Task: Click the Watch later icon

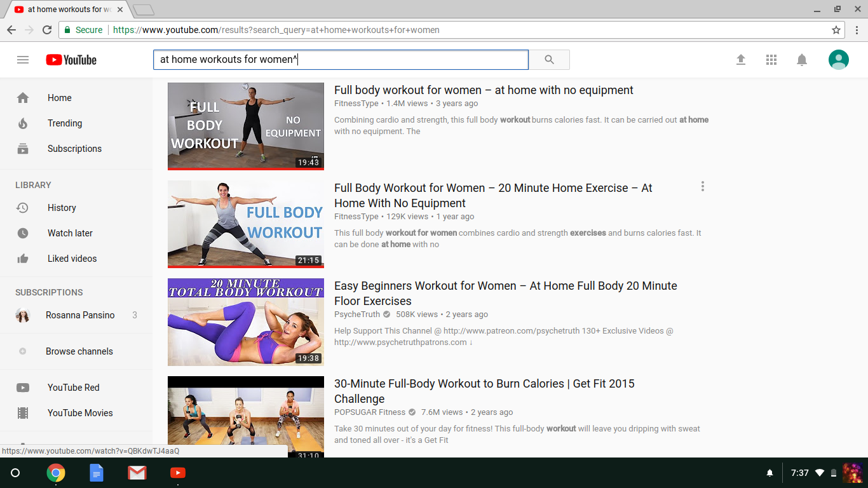Action: tap(23, 233)
